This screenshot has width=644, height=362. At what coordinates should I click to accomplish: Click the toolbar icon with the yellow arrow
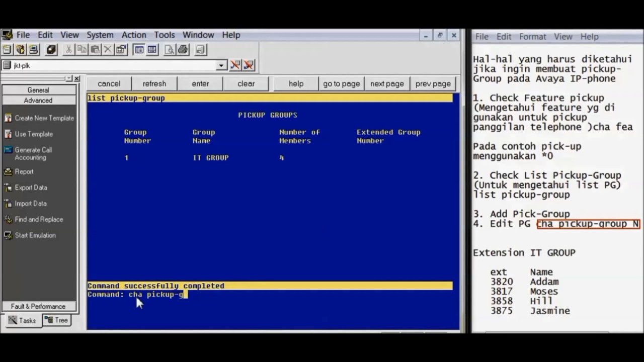20,49
